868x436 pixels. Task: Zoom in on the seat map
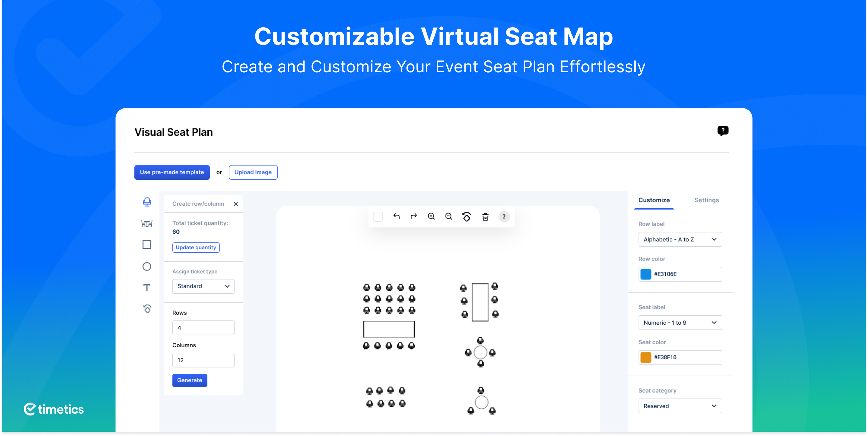tap(431, 216)
